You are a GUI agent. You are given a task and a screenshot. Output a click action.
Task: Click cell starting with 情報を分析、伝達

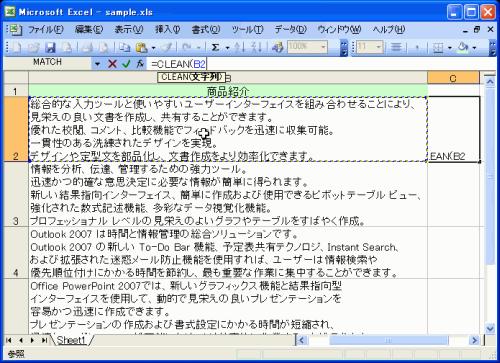pos(228,195)
